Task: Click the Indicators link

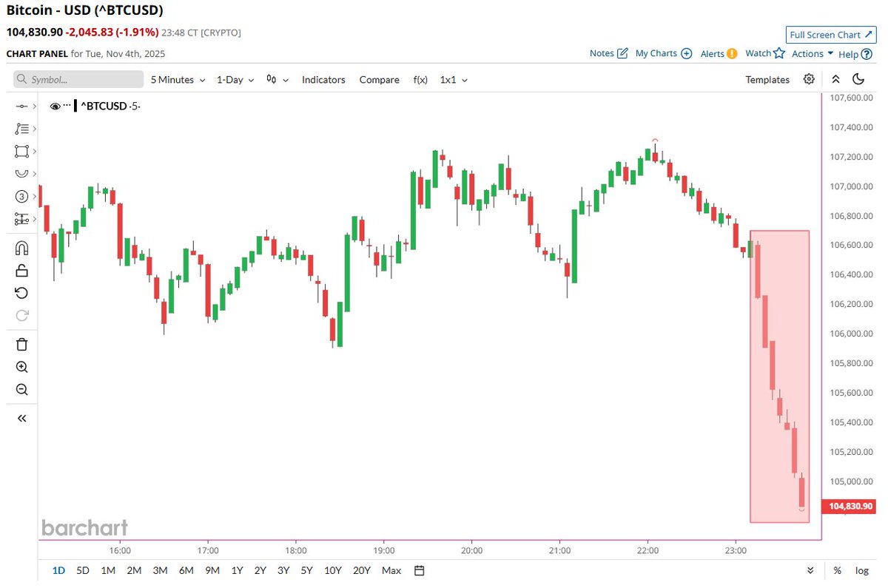Action: tap(323, 79)
